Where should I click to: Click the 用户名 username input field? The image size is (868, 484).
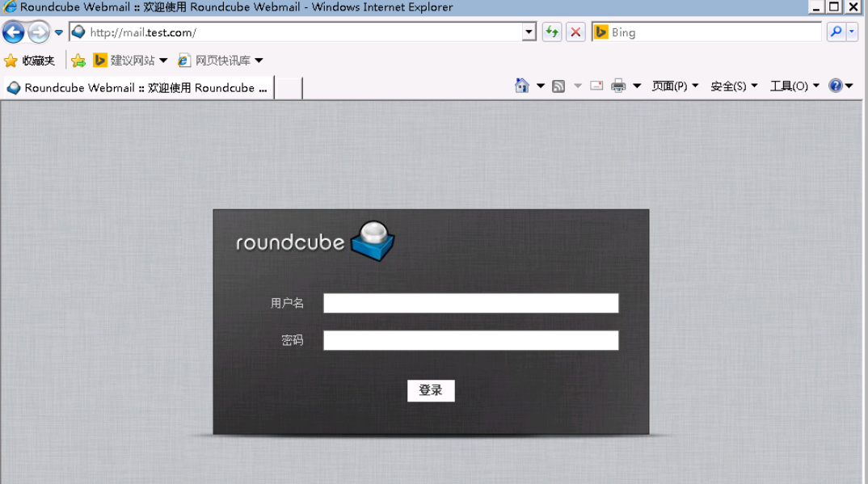(x=470, y=303)
